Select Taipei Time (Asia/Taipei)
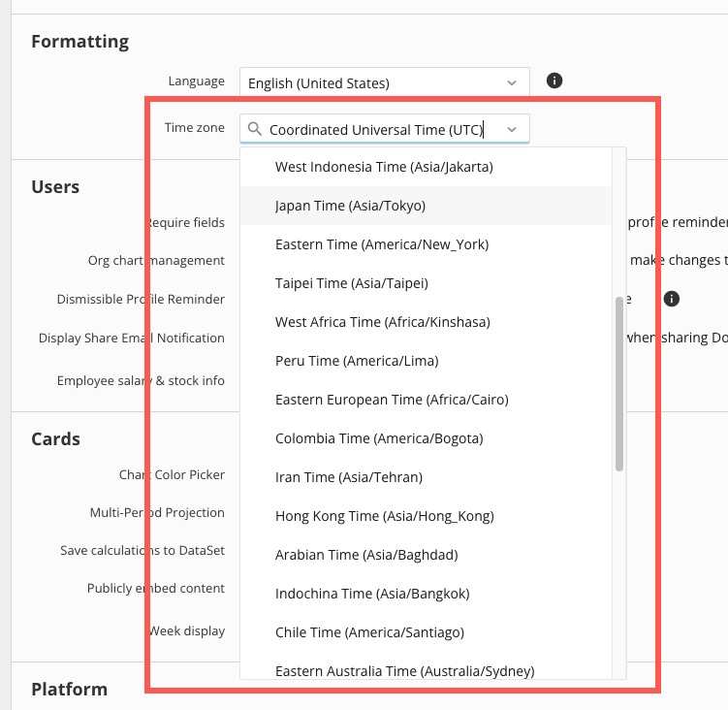The width and height of the screenshot is (728, 710). pyautogui.click(x=351, y=283)
